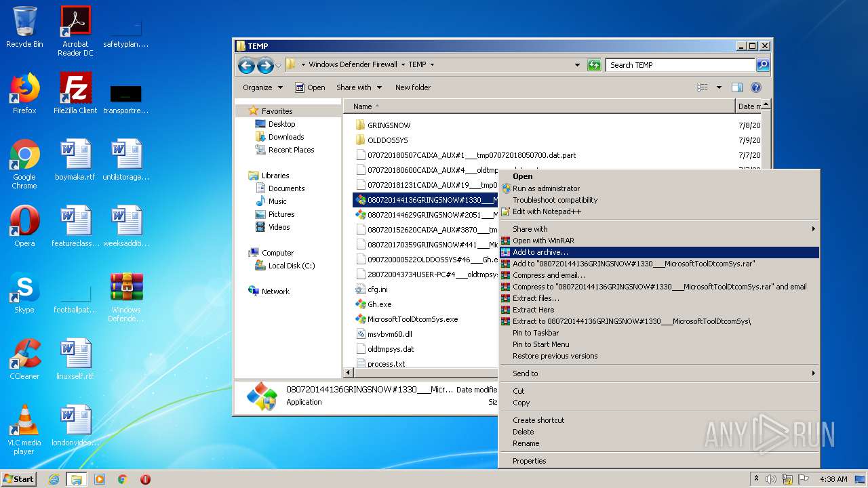
Task: Select Edit with Notepad++
Action: [659, 211]
